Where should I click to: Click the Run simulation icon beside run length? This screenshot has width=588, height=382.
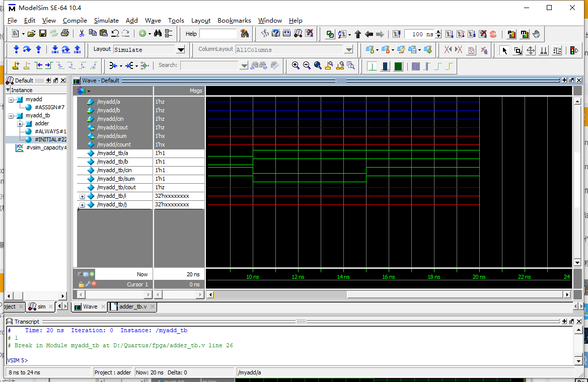[449, 34]
